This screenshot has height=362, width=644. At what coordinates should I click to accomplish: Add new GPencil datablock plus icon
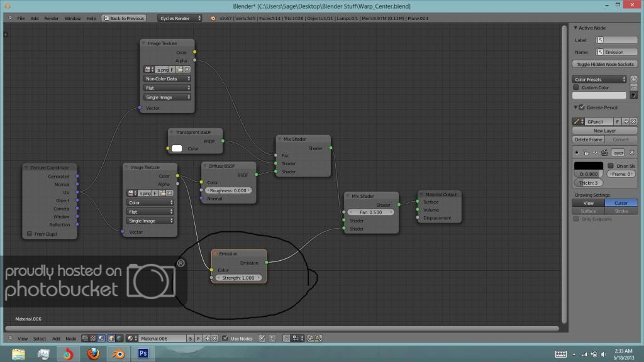coord(626,121)
